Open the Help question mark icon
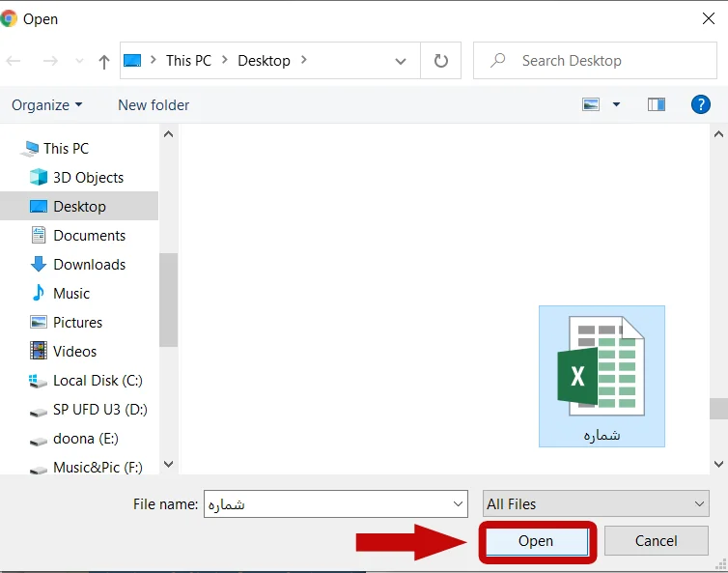The image size is (728, 573). 702,104
